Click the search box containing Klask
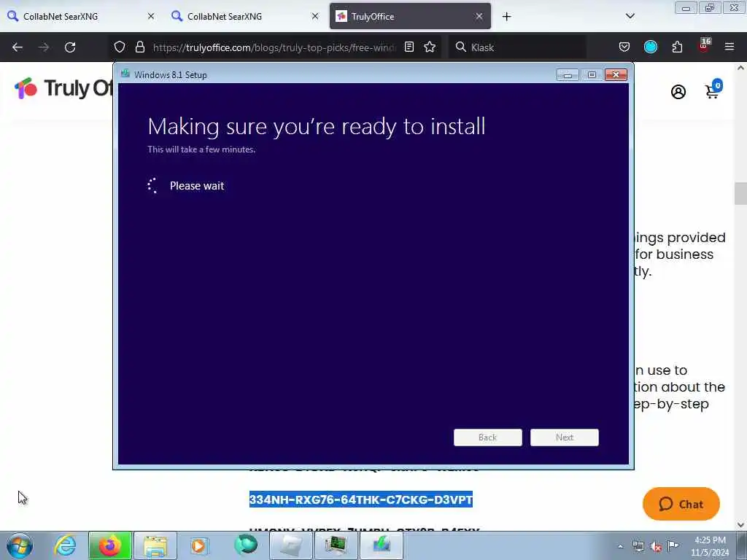The image size is (747, 560). click(517, 47)
